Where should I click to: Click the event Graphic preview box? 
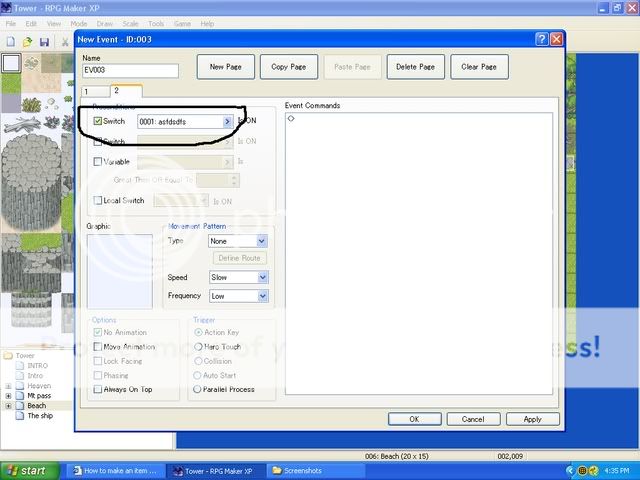(119, 271)
